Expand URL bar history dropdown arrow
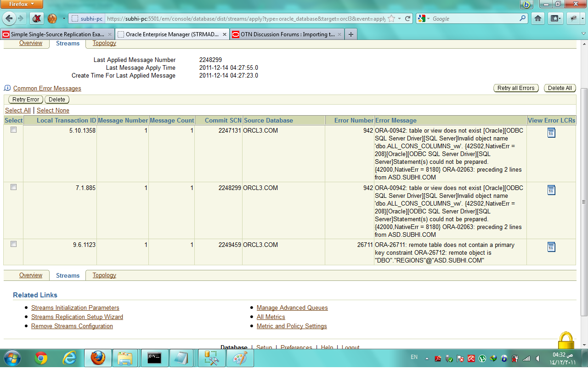This screenshot has height=369, width=588. [x=400, y=19]
